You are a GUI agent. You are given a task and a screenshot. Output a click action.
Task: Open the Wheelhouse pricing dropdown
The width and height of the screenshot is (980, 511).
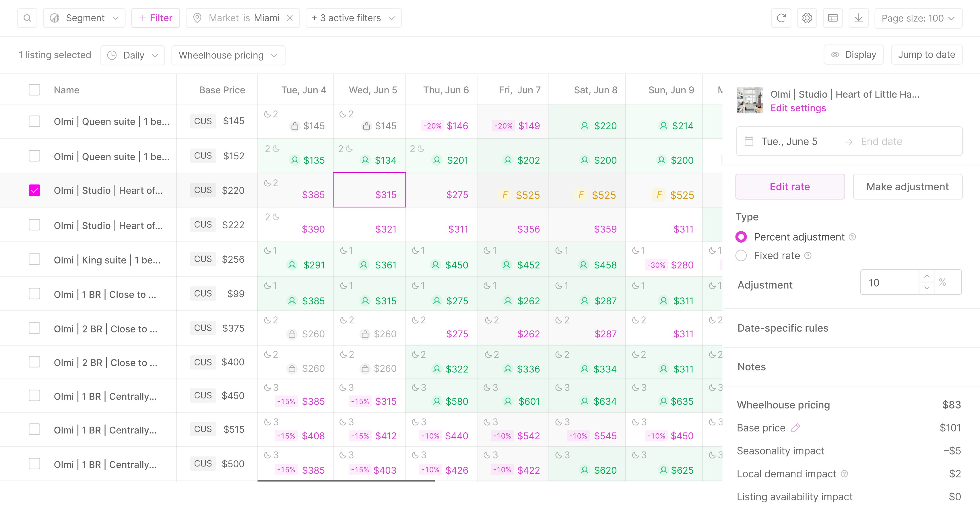click(x=228, y=55)
